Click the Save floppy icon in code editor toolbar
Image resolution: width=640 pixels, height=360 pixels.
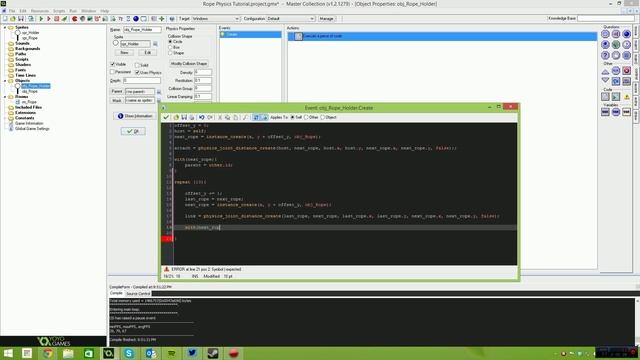[184, 118]
